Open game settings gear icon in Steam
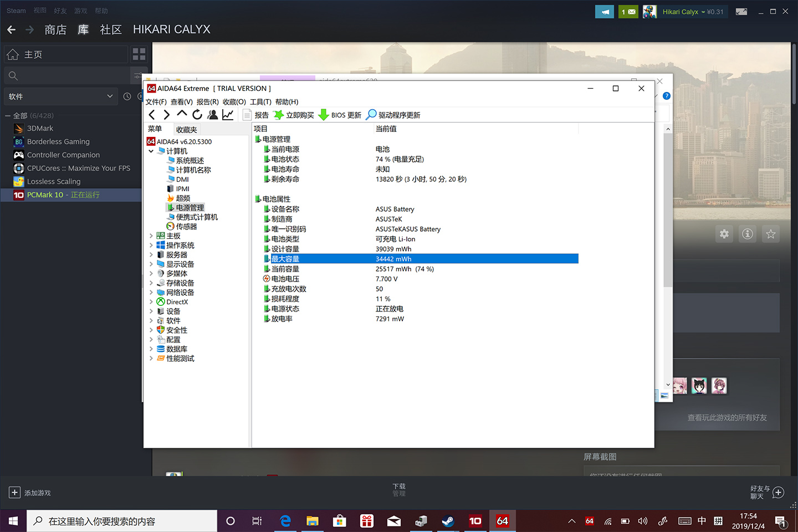The height and width of the screenshot is (532, 798). click(724, 234)
